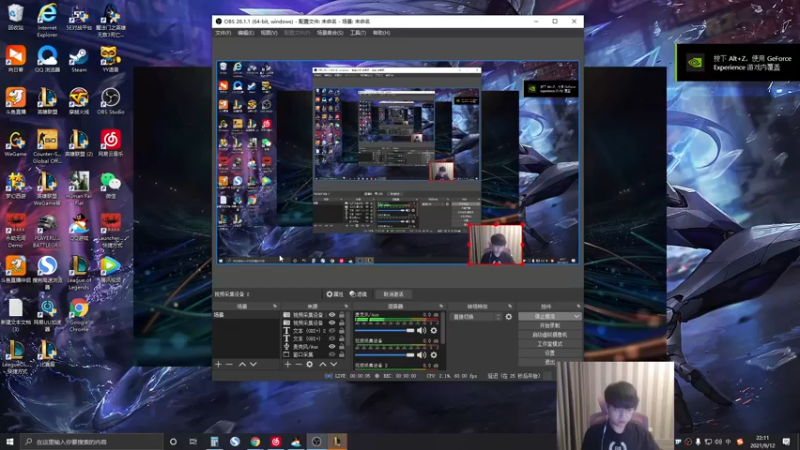
Task: Expand the 停止推流 button dropdown arrow
Action: click(577, 316)
